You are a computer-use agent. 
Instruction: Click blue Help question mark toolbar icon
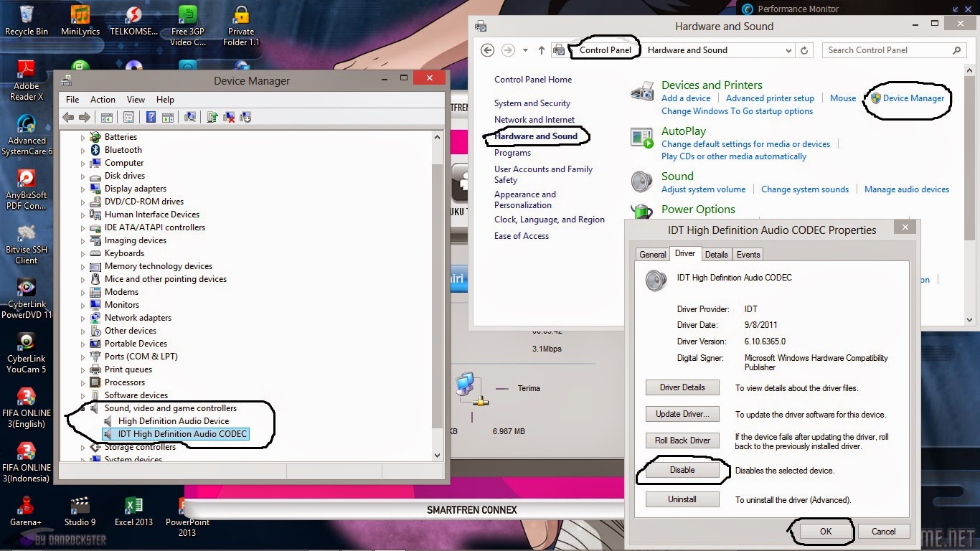coord(151,117)
